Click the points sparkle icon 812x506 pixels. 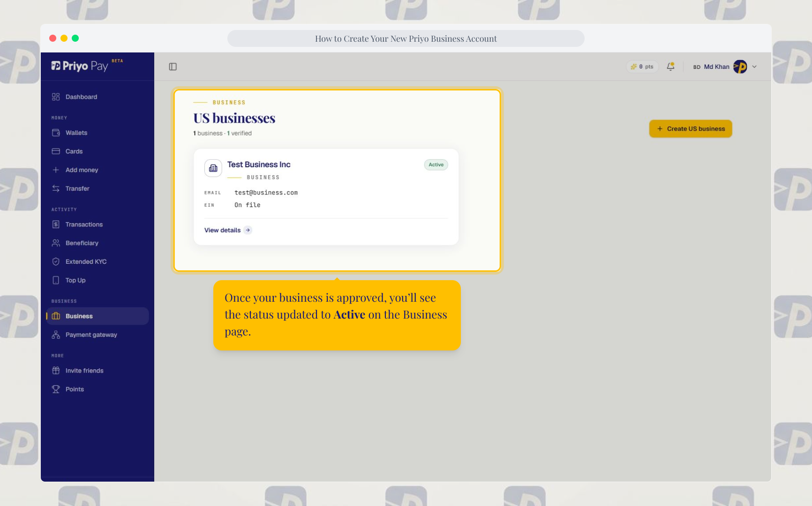click(634, 67)
